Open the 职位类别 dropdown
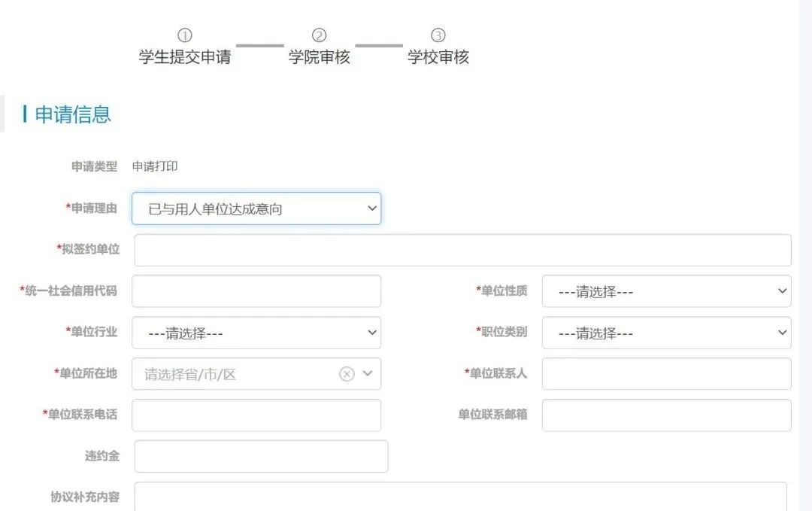The height and width of the screenshot is (511, 812). [665, 333]
